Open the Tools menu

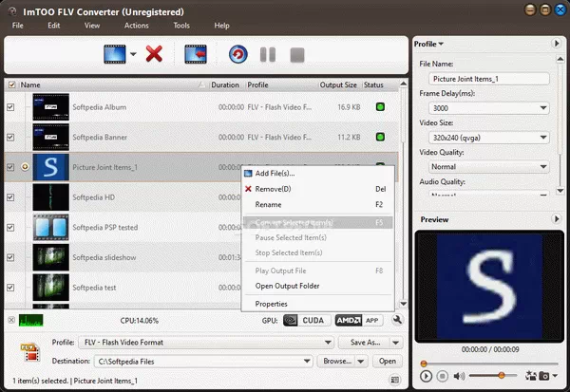(181, 25)
